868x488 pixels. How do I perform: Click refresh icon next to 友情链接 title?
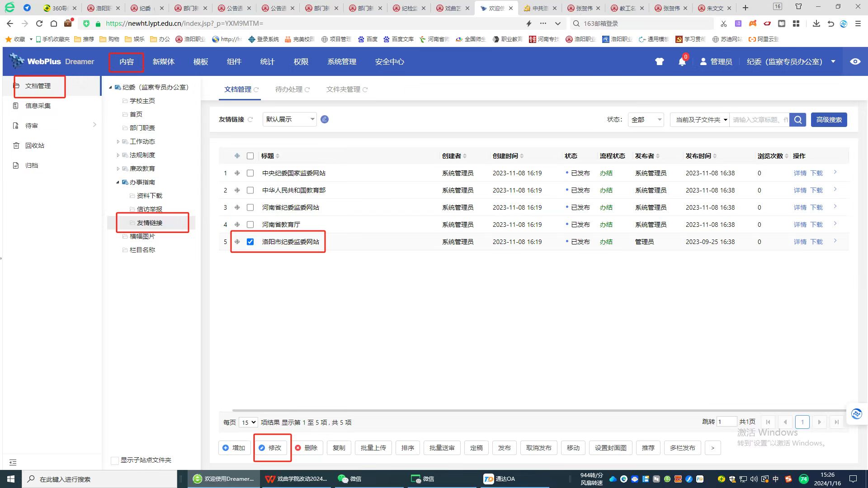[x=250, y=120]
